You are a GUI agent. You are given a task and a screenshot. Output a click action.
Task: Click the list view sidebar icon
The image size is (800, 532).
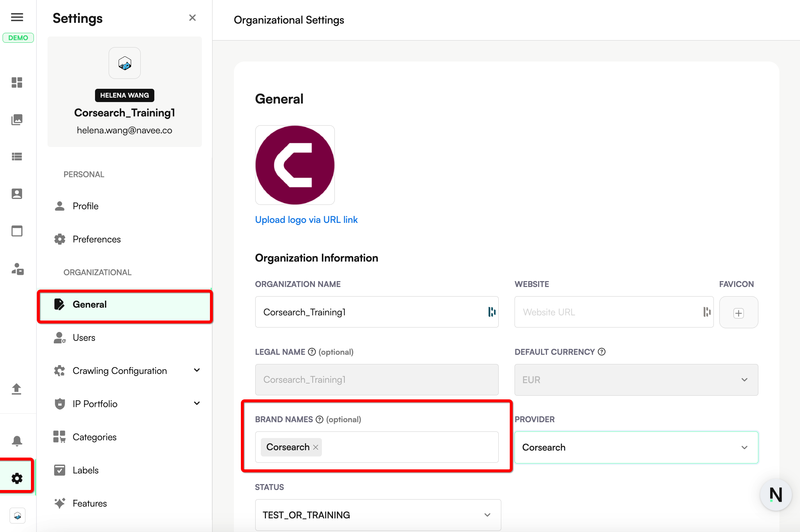(17, 157)
